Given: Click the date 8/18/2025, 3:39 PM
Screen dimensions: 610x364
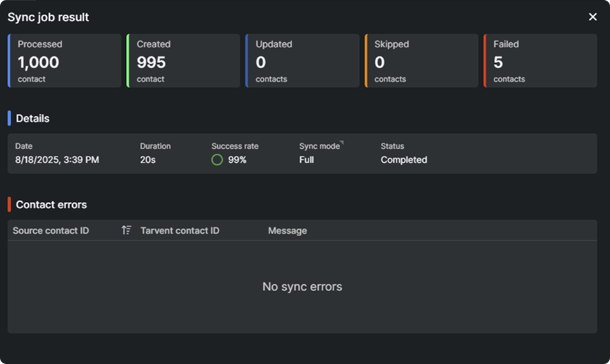Looking at the screenshot, I should (x=57, y=160).
